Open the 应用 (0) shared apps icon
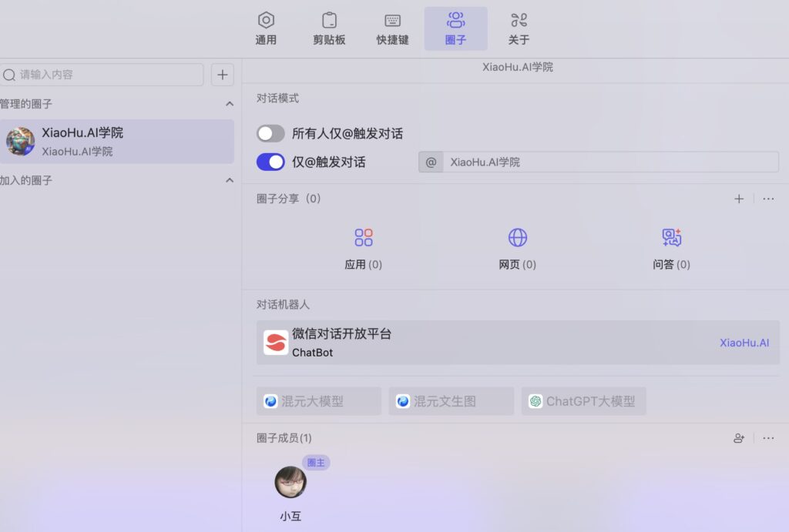This screenshot has height=532, width=789. (x=364, y=237)
